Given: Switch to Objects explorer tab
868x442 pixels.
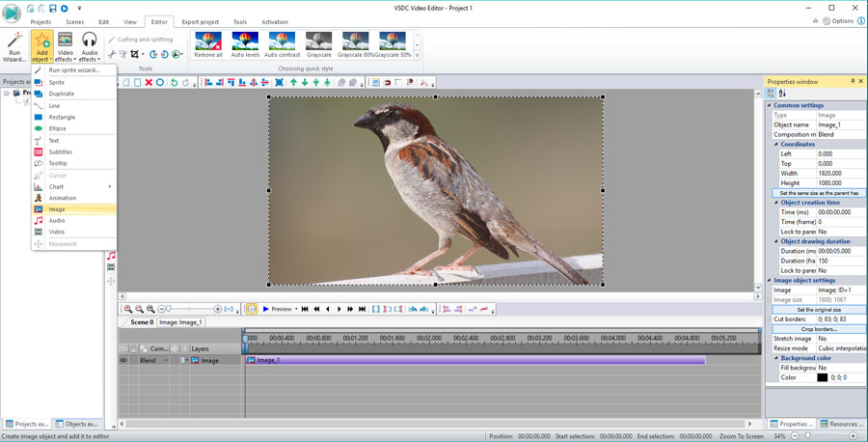Looking at the screenshot, I should 77,425.
